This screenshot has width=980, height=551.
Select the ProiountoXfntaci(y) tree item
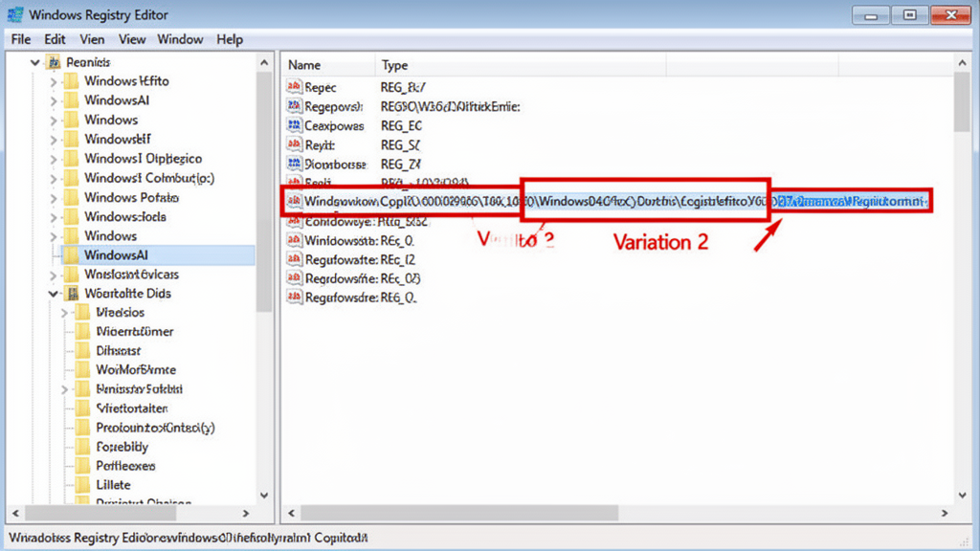click(x=155, y=428)
